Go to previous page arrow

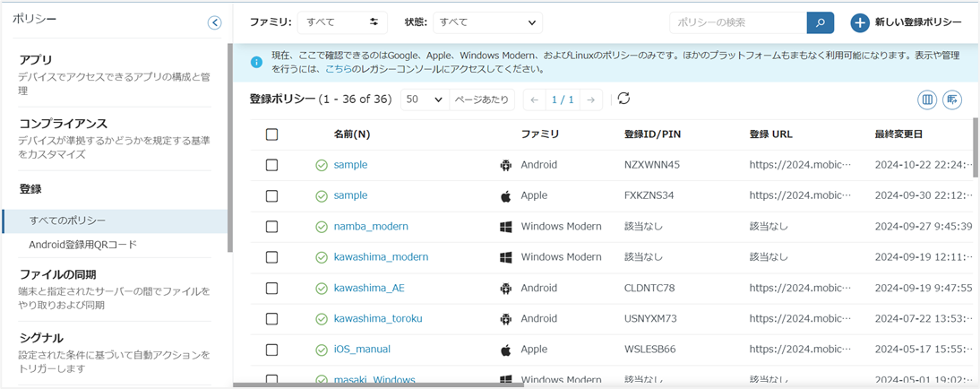[x=535, y=100]
